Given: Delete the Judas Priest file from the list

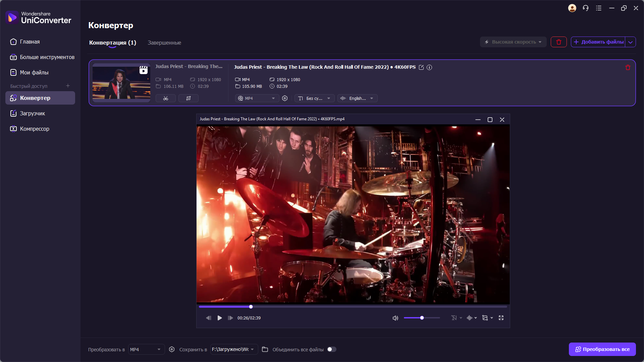Looking at the screenshot, I should pos(628,67).
